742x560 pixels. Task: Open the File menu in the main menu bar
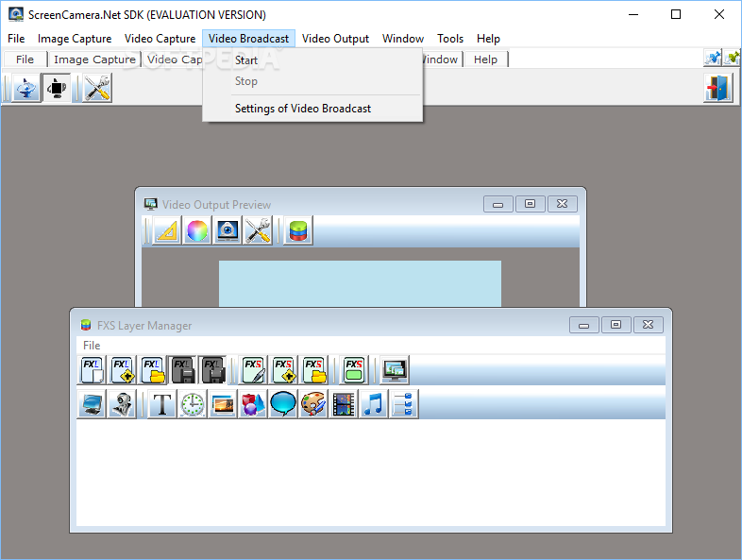(x=16, y=39)
